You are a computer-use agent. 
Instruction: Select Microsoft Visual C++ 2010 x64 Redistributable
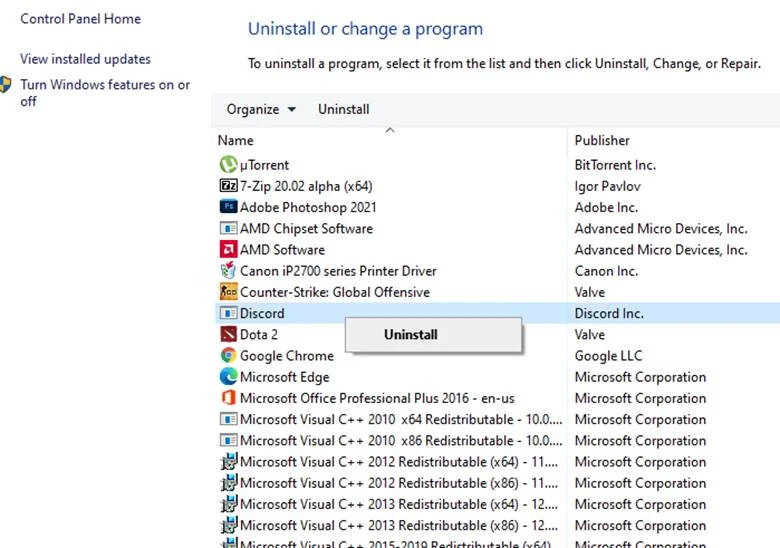389,420
